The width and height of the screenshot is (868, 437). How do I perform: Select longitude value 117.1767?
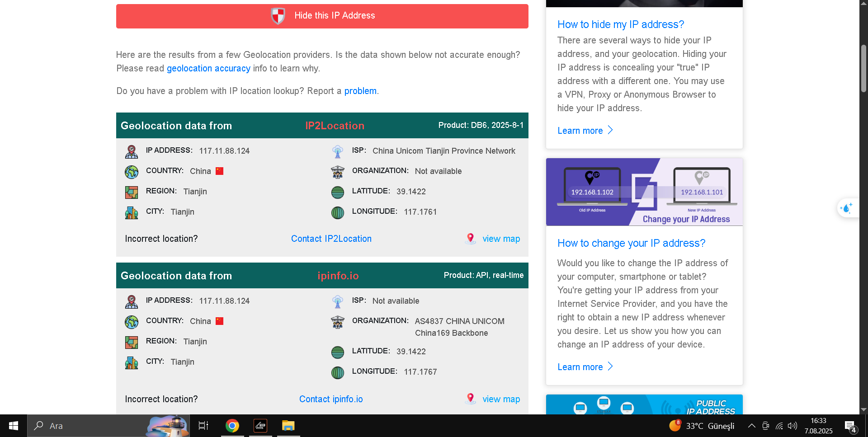[x=420, y=372]
